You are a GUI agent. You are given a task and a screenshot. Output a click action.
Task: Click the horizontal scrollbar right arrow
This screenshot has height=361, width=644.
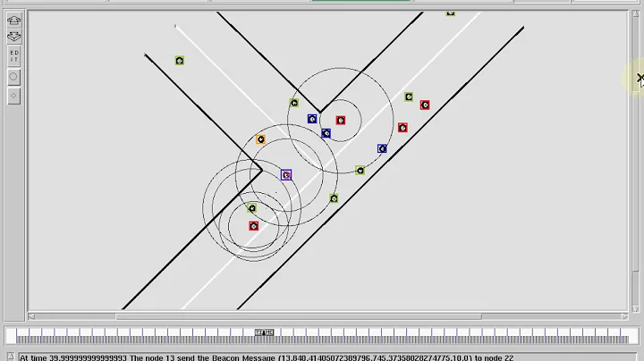pos(624,316)
